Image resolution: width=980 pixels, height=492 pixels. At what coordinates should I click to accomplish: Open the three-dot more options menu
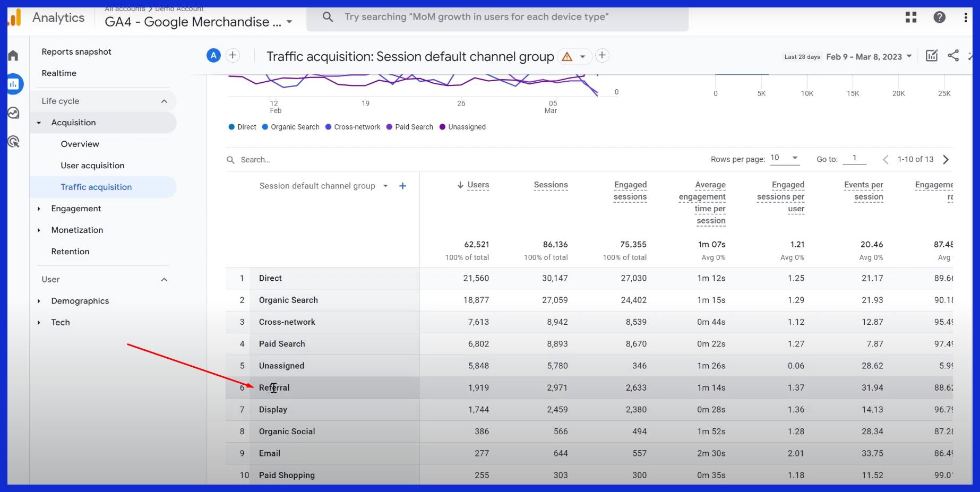coord(965,17)
